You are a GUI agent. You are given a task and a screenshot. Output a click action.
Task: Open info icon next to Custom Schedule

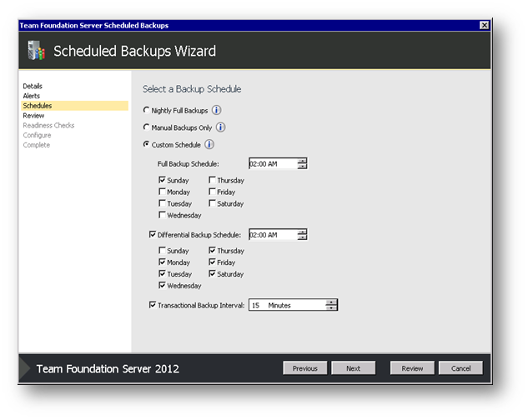[209, 144]
